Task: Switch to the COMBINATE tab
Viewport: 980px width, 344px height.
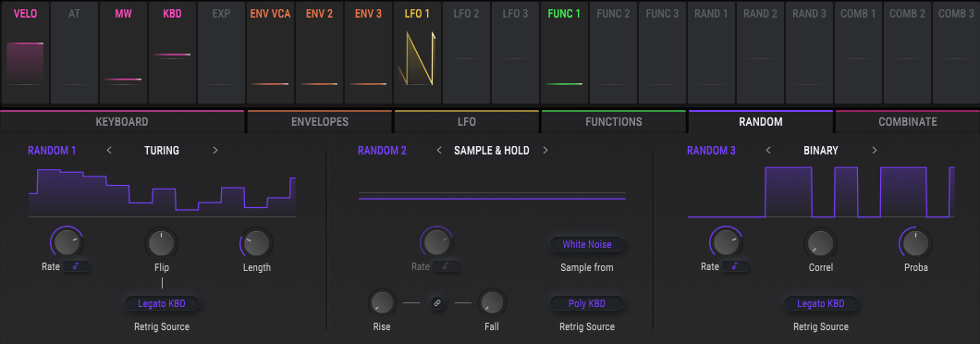Action: [x=908, y=122]
